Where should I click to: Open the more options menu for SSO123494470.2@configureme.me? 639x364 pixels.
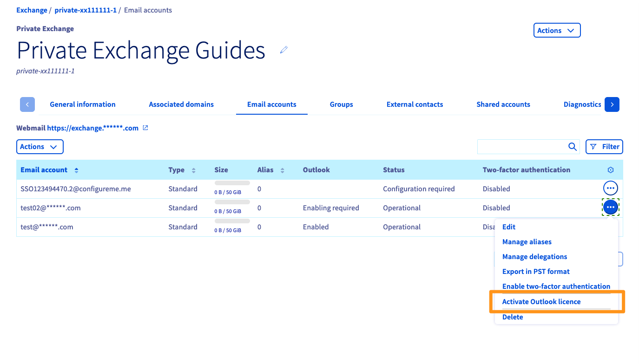tap(610, 188)
